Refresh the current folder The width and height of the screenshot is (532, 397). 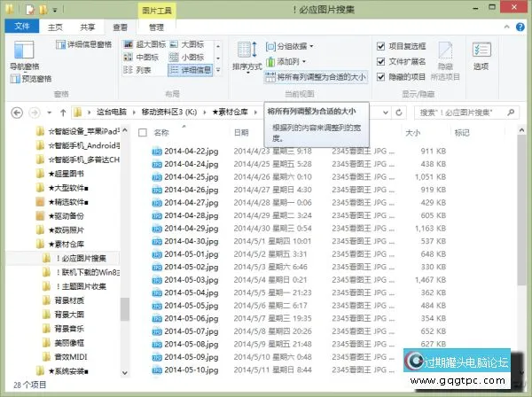click(x=399, y=113)
